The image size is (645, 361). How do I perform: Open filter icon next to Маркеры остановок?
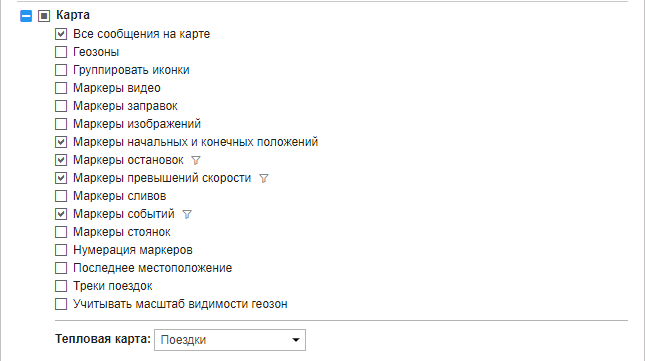point(196,160)
